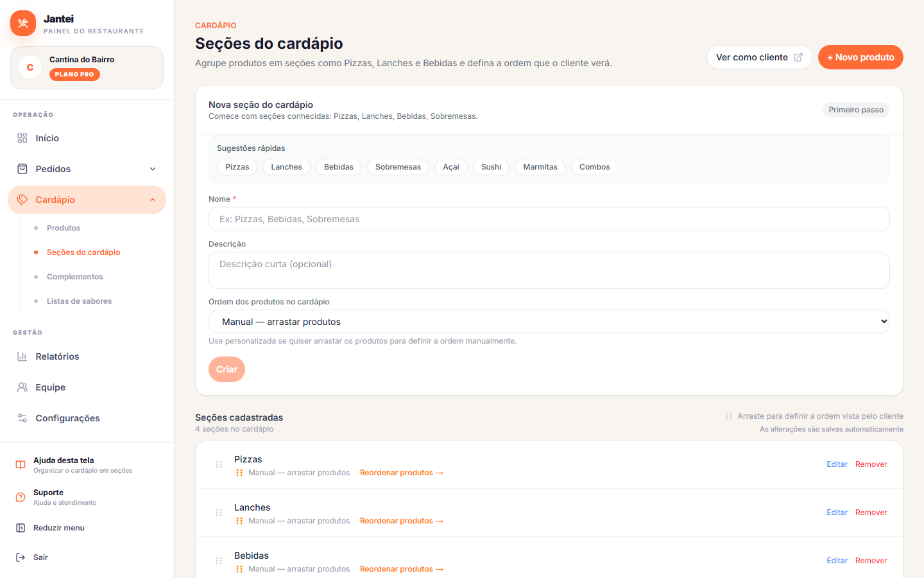Click the Equipe people icon

22,387
